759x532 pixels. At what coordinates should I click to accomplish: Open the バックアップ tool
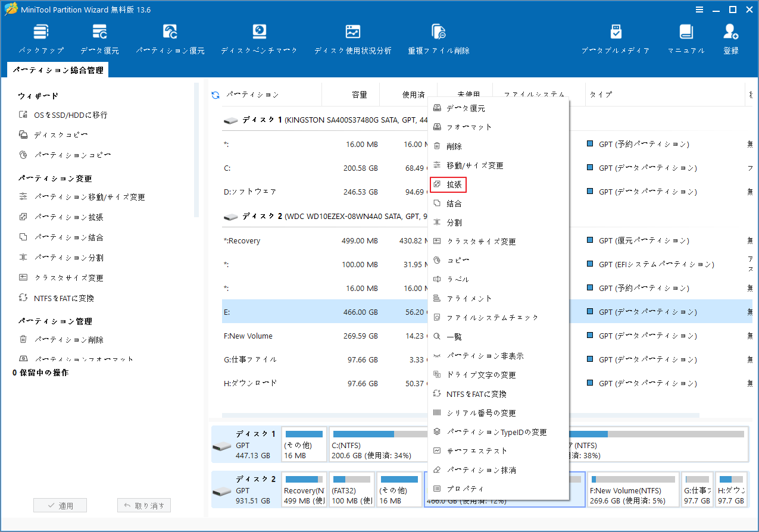click(40, 37)
